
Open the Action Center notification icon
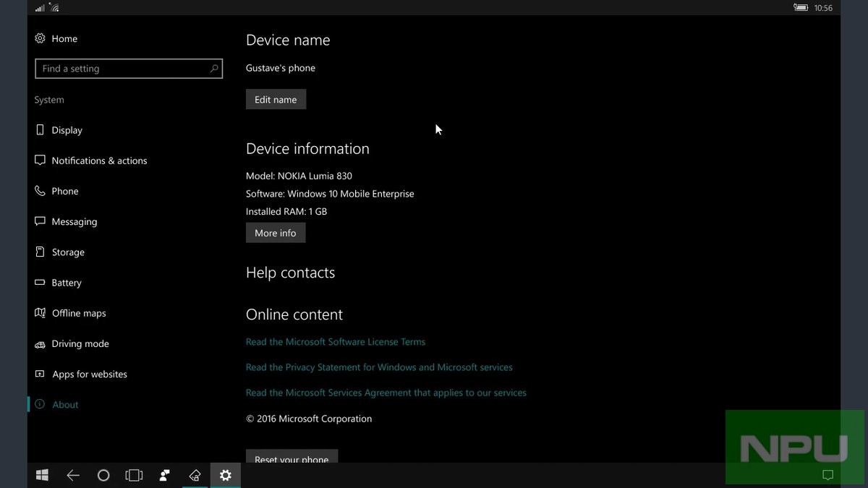[x=828, y=475]
